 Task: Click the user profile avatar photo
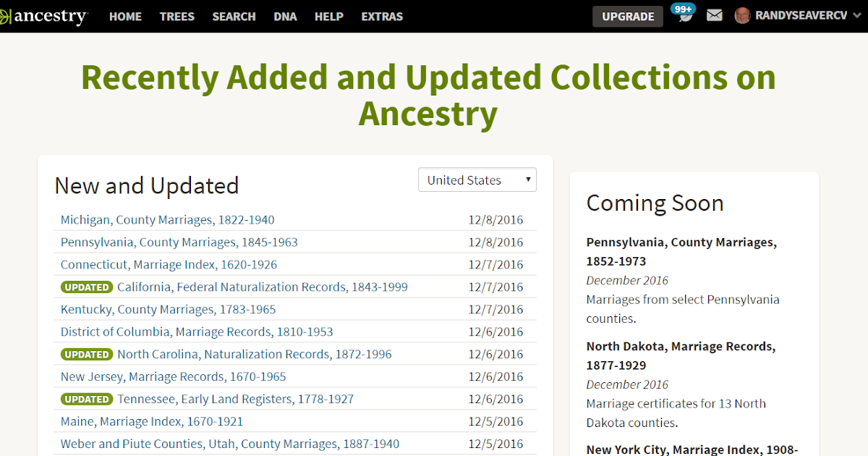click(x=742, y=16)
